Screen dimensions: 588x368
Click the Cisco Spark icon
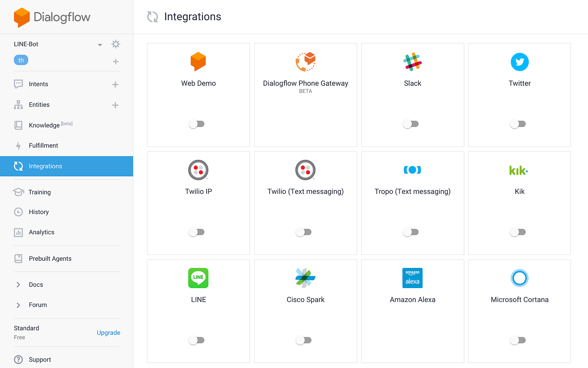(305, 278)
